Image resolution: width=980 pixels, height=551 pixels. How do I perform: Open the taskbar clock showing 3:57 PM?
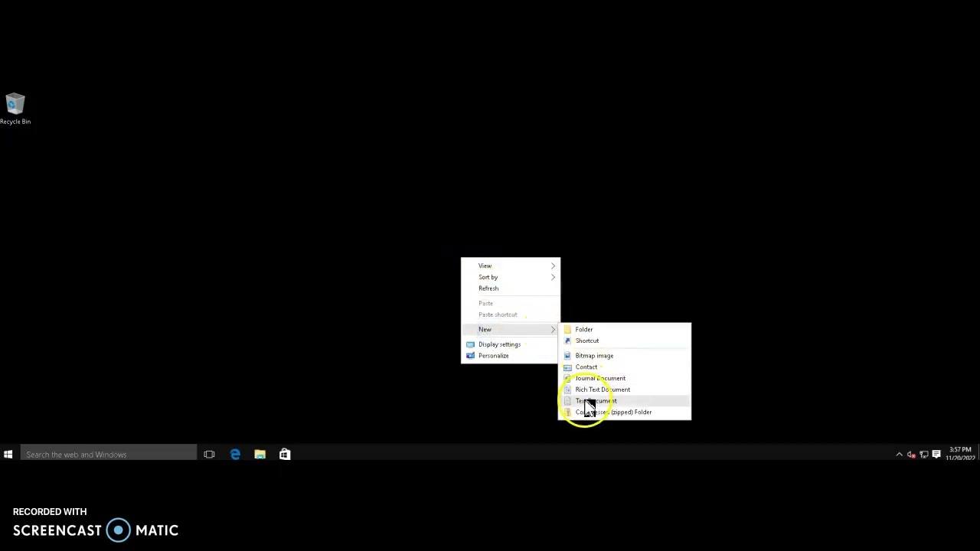960,454
